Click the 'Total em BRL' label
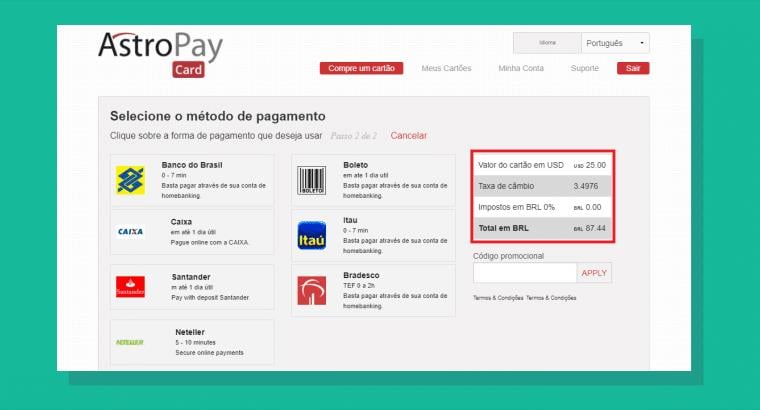The height and width of the screenshot is (410, 760). coord(504,228)
